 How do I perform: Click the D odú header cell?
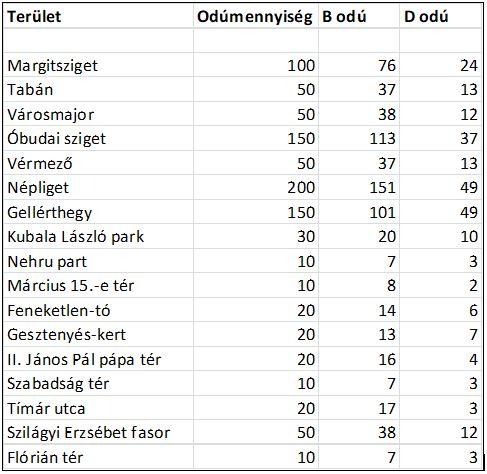[441, 16]
